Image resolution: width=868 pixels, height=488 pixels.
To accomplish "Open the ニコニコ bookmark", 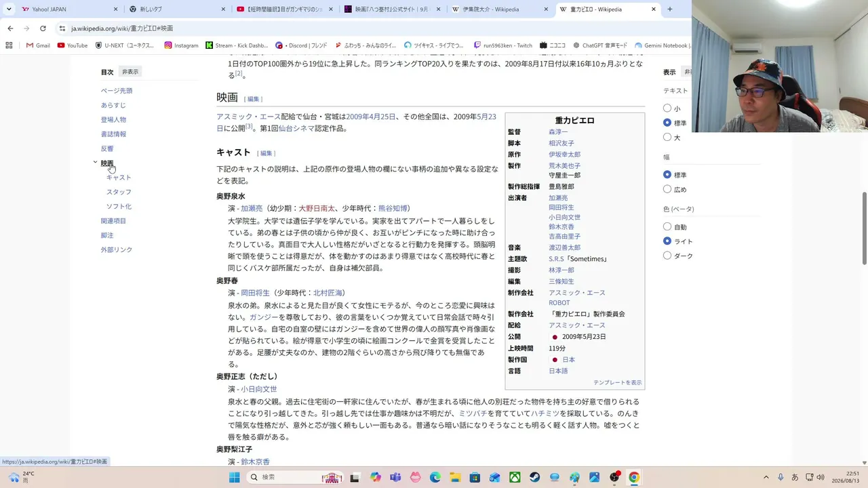I will tap(553, 45).
